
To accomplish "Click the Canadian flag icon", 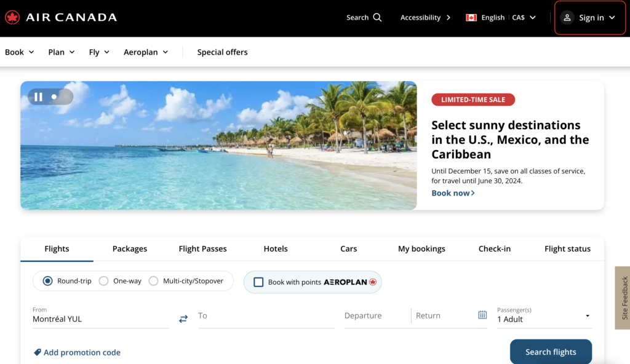I will (x=471, y=17).
